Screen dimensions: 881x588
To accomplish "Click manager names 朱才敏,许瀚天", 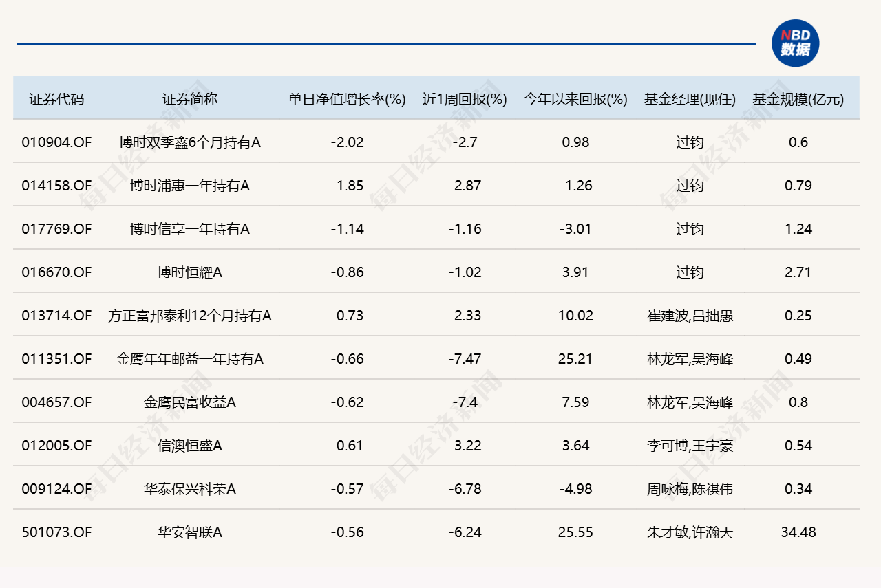I will [690, 532].
